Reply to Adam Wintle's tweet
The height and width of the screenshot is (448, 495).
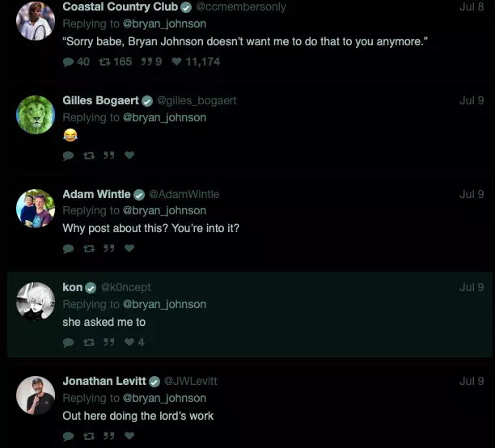point(68,249)
